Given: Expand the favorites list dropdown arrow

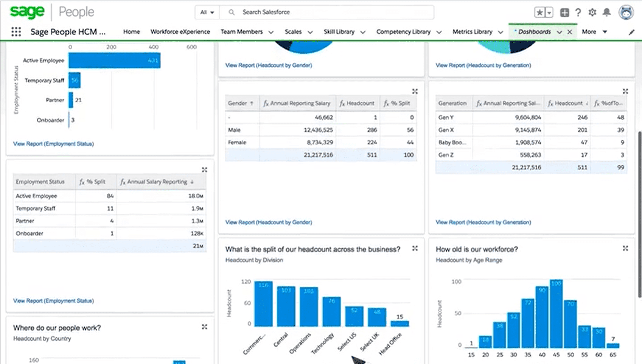Looking at the screenshot, I should [549, 12].
